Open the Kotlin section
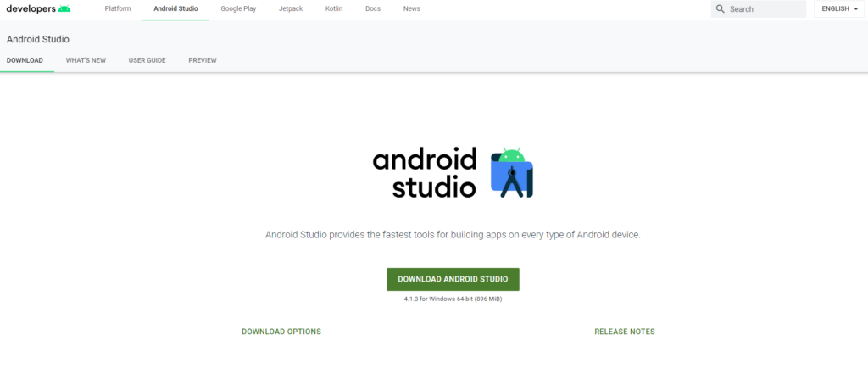 point(334,8)
